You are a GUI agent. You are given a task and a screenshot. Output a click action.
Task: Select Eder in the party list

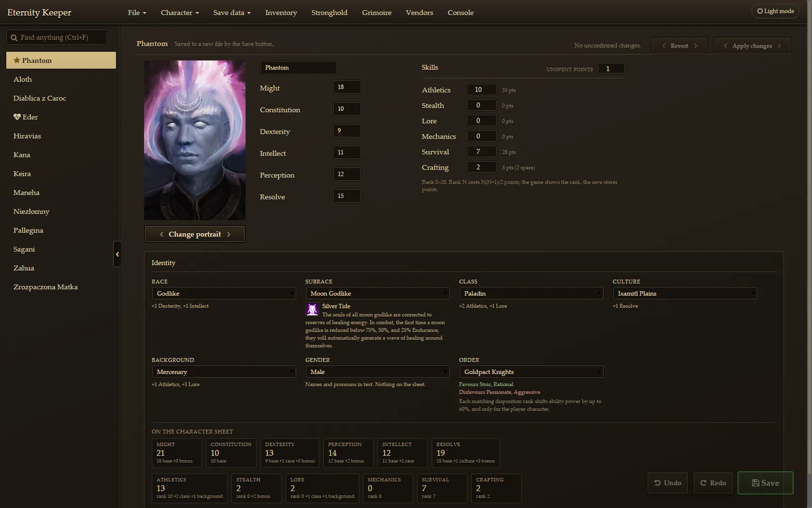(x=61, y=117)
